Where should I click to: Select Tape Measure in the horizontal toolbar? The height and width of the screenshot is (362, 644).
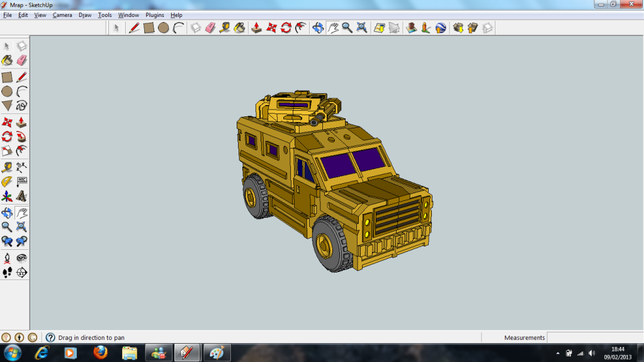pyautogui.click(x=225, y=28)
